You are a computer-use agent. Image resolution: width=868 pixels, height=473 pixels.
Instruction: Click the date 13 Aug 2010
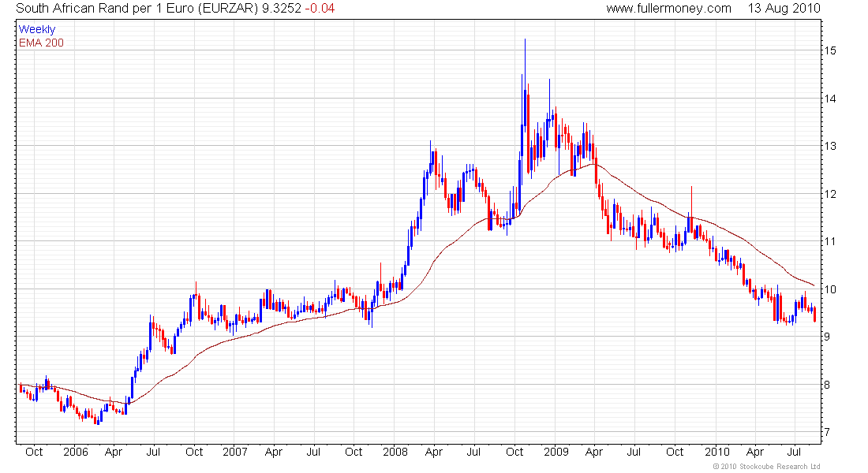coord(784,9)
